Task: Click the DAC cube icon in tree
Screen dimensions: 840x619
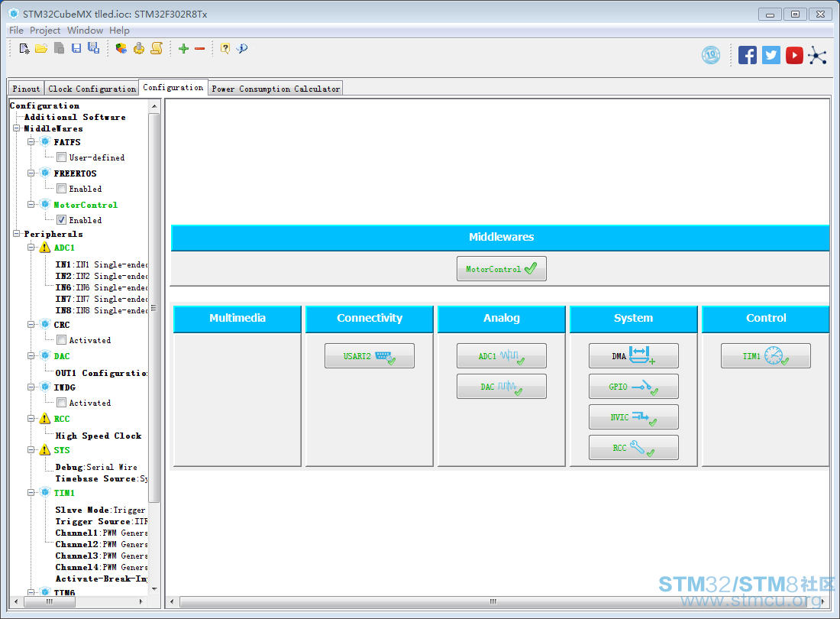Action: [45, 356]
